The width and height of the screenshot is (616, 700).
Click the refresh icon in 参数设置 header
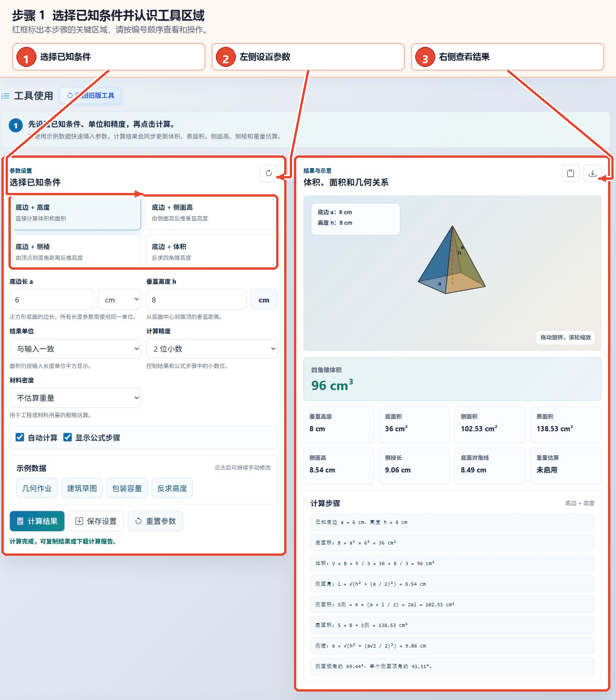coord(269,173)
